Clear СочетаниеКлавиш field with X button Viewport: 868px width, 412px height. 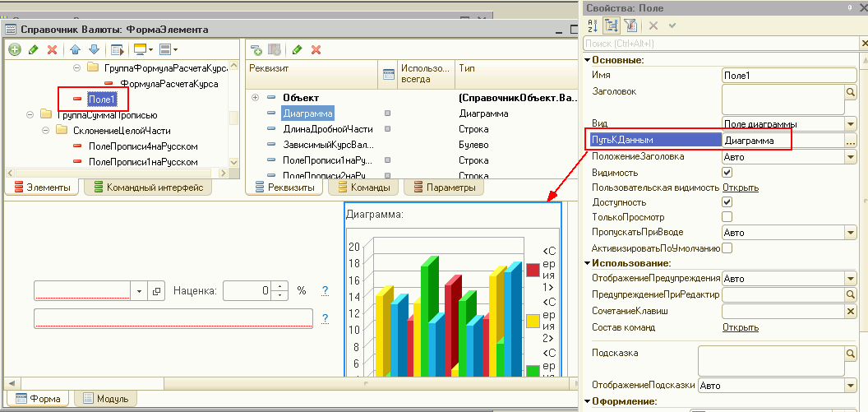coord(851,311)
